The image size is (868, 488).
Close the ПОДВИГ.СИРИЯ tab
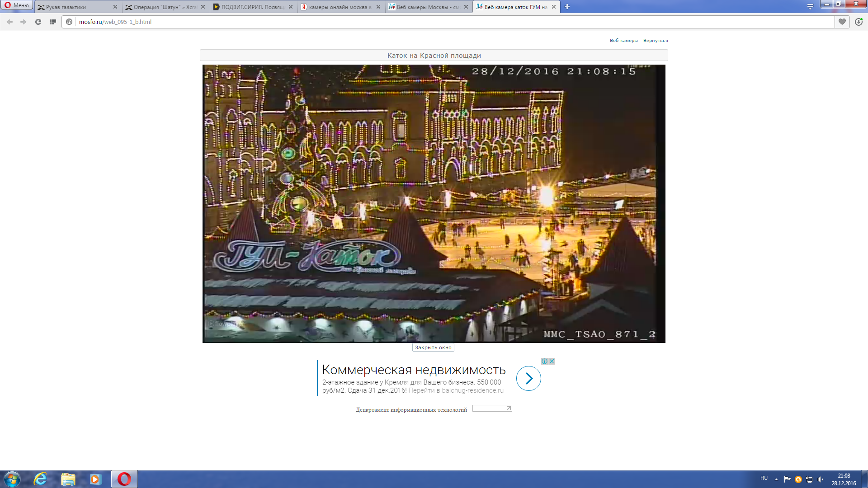coord(291,7)
